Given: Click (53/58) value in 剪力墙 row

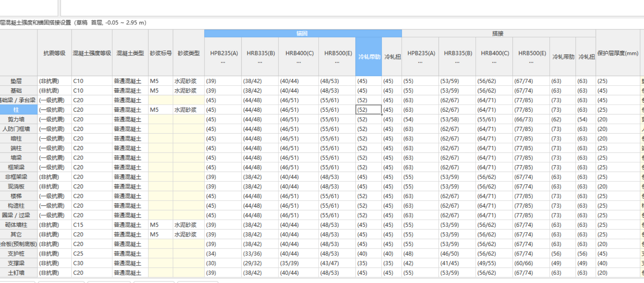Looking at the screenshot, I should point(457,119).
